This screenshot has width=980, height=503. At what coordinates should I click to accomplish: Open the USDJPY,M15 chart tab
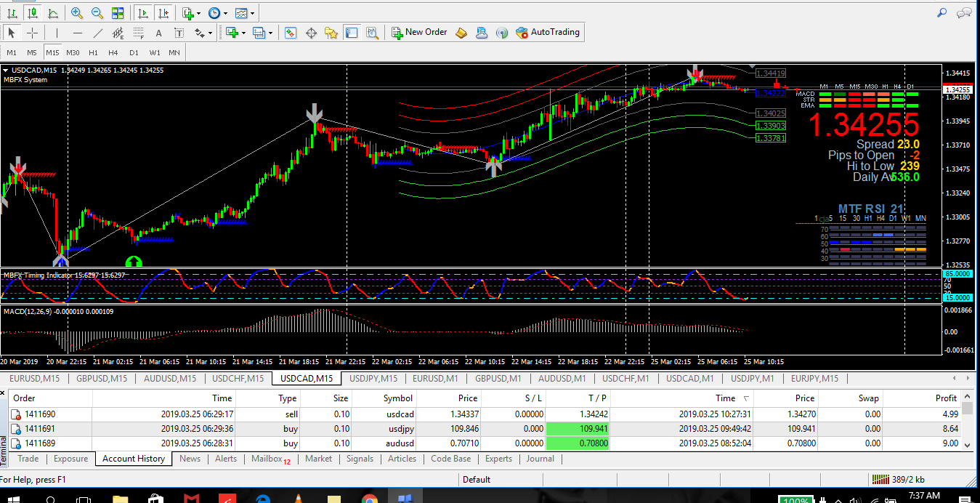point(373,378)
